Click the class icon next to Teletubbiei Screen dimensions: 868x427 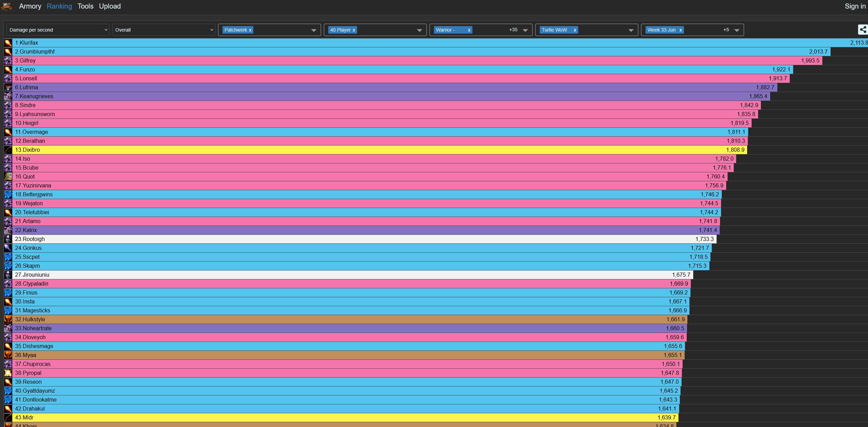click(8, 212)
